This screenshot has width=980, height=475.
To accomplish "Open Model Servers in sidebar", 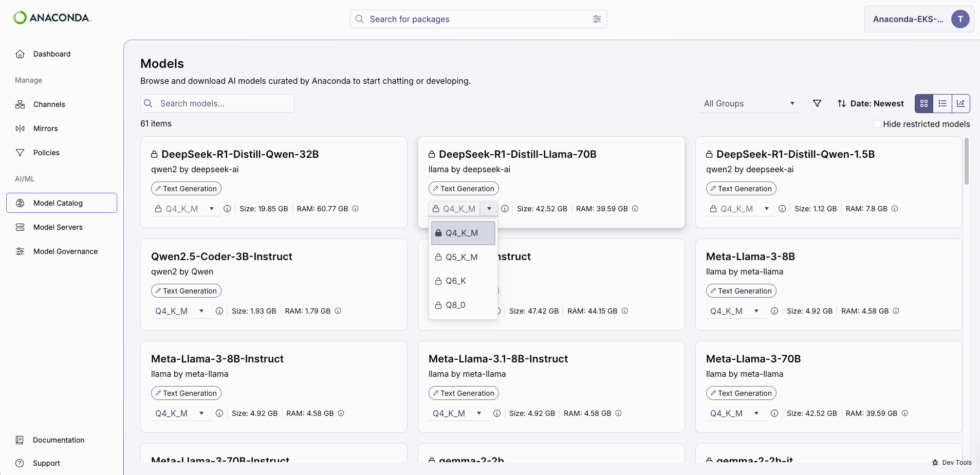I will pyautogui.click(x=58, y=227).
